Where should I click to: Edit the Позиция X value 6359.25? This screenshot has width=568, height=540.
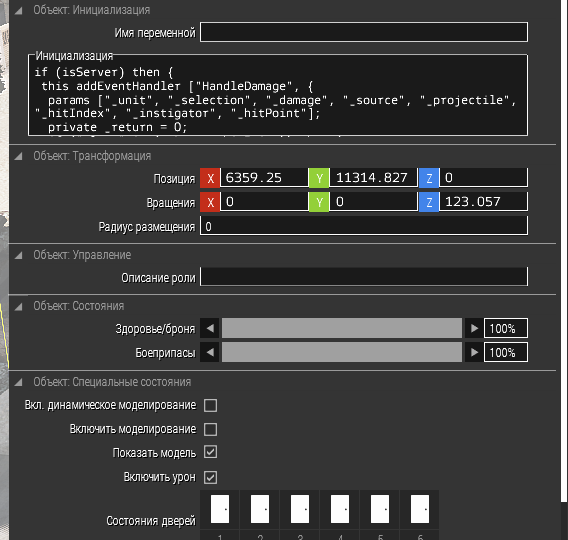264,177
